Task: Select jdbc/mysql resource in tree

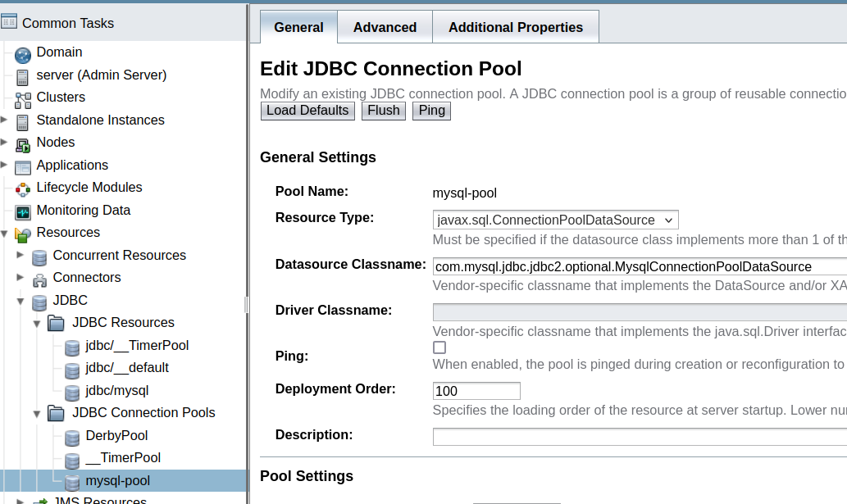Action: click(116, 391)
